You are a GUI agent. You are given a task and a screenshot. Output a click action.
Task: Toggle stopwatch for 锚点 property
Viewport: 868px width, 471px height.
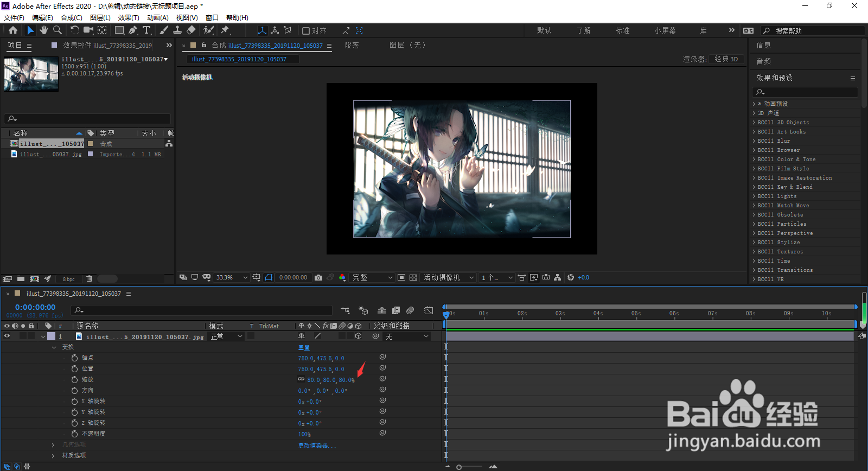click(x=74, y=358)
